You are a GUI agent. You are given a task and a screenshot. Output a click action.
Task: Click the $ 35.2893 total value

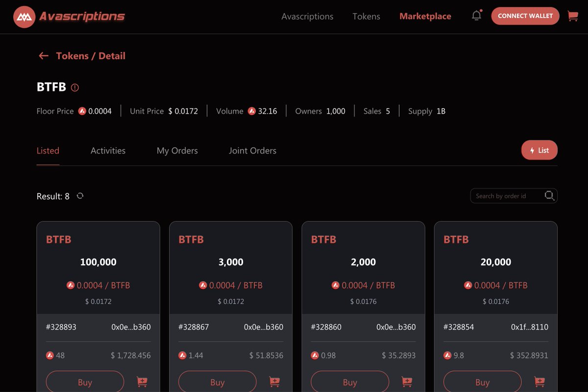point(399,355)
